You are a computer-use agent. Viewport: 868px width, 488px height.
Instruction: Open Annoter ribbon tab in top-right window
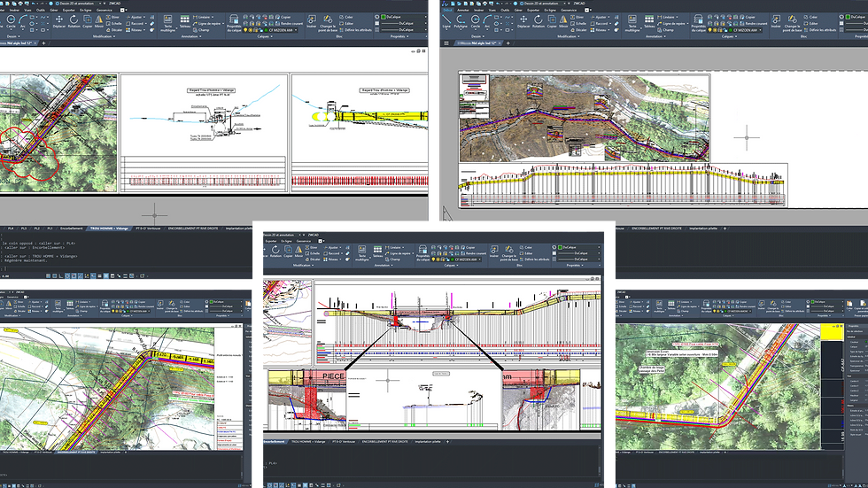coord(462,10)
